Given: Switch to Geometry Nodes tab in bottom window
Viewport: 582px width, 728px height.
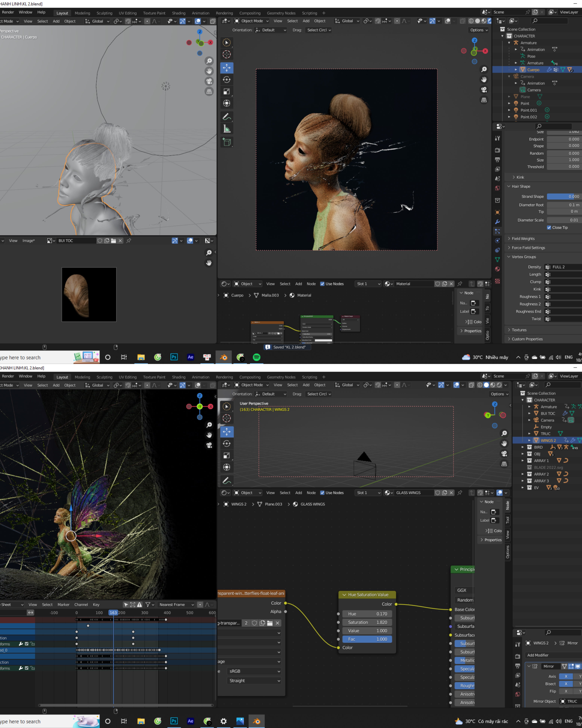Looking at the screenshot, I should 281,377.
